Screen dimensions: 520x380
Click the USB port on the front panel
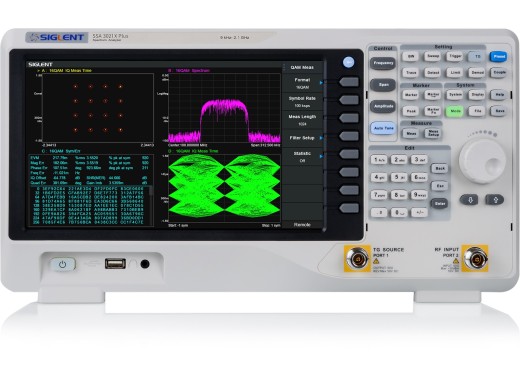coord(115,264)
